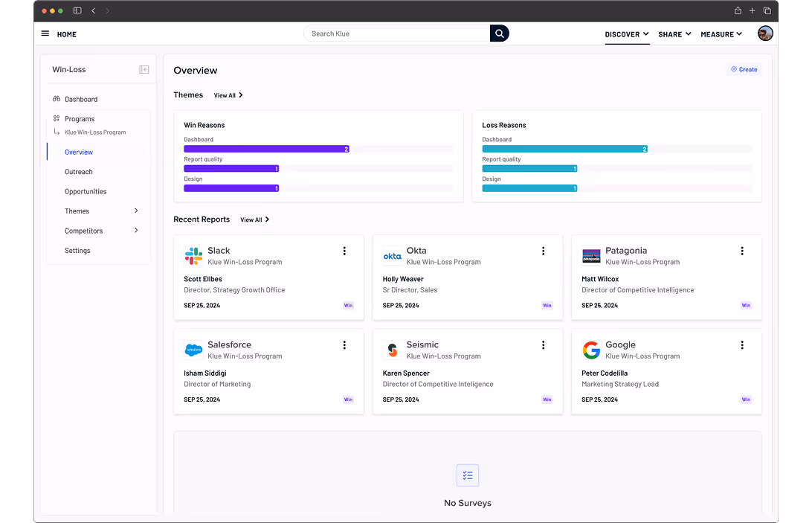The height and width of the screenshot is (523, 812).
Task: Go back with browser back arrow
Action: pyautogui.click(x=94, y=10)
